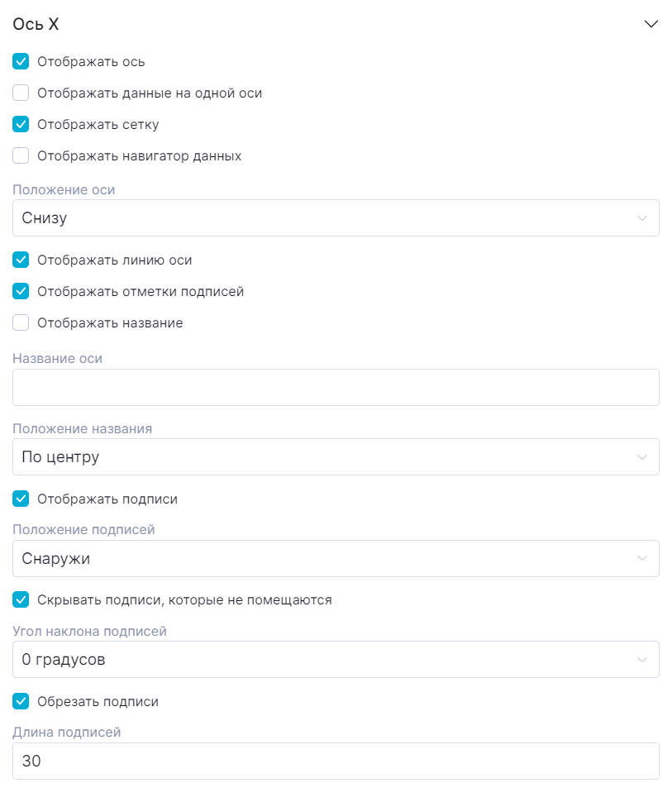672x802 pixels.
Task: Disable Отображать сетку checkbox
Action: point(21,125)
